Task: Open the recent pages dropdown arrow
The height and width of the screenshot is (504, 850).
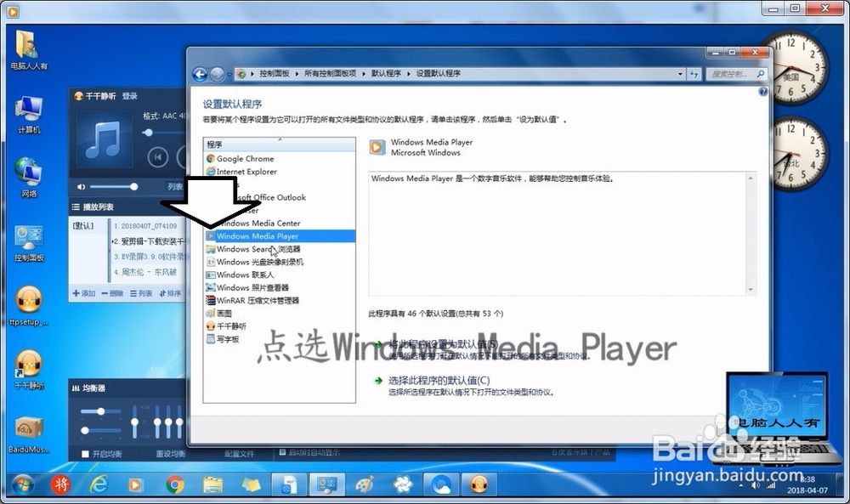Action: (x=229, y=74)
